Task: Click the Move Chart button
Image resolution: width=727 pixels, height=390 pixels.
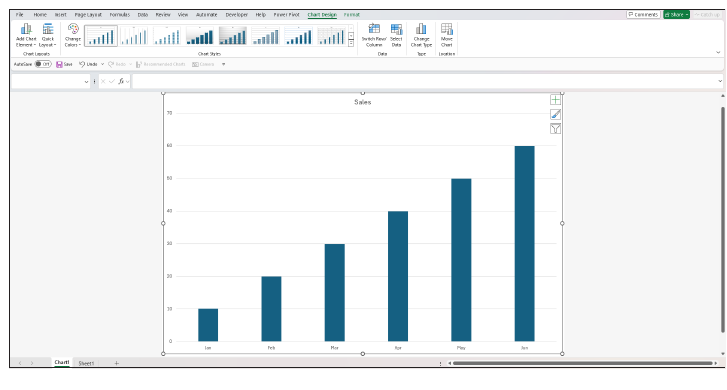Action: pos(446,35)
